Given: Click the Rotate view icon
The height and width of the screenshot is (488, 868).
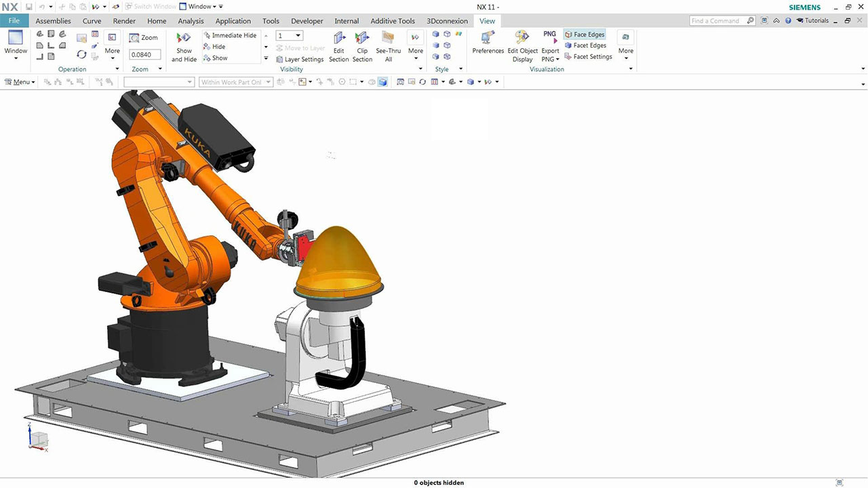Looking at the screenshot, I should pyautogui.click(x=81, y=54).
